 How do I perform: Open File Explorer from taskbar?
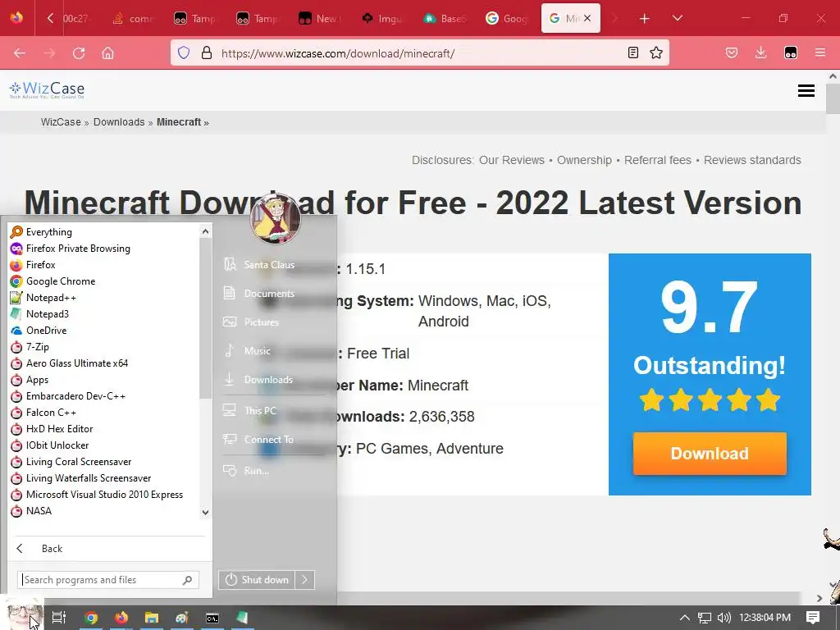point(152,618)
